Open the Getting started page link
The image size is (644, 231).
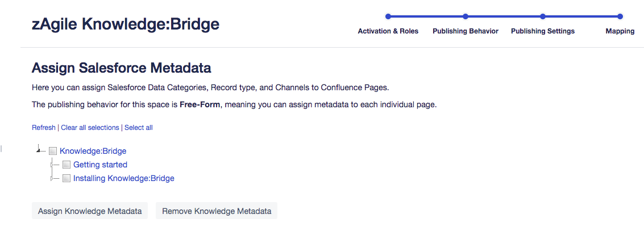pyautogui.click(x=100, y=165)
